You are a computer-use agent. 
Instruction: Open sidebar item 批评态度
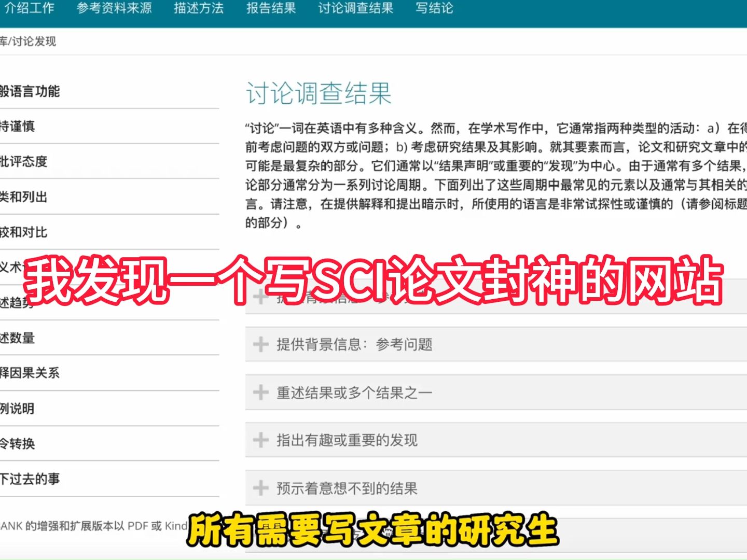[23, 162]
